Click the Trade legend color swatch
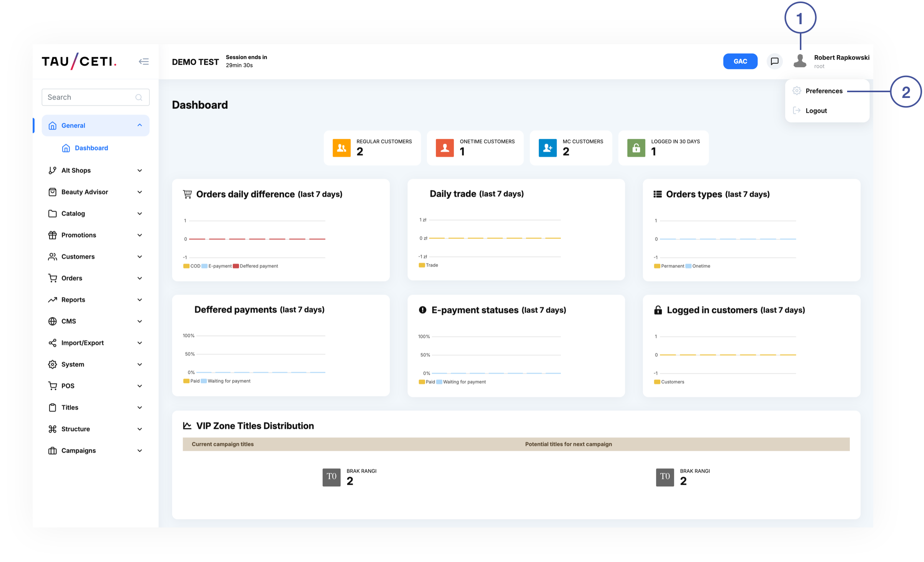This screenshot has height=562, width=924. (x=422, y=265)
